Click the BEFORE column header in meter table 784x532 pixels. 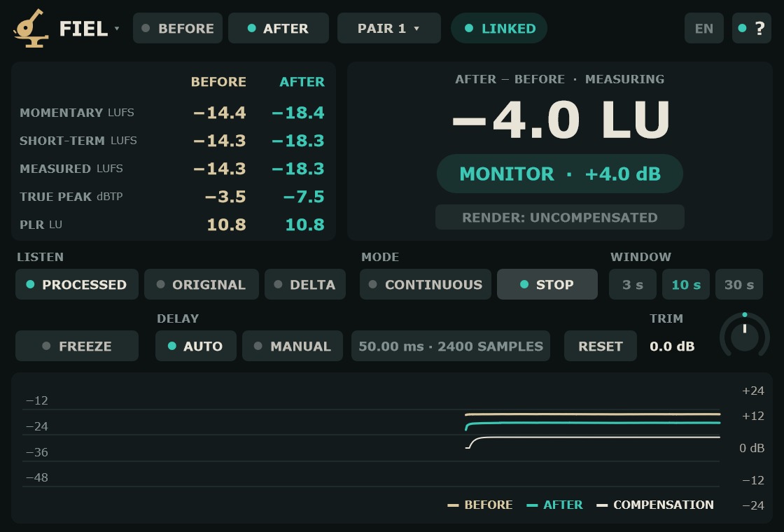(x=218, y=82)
